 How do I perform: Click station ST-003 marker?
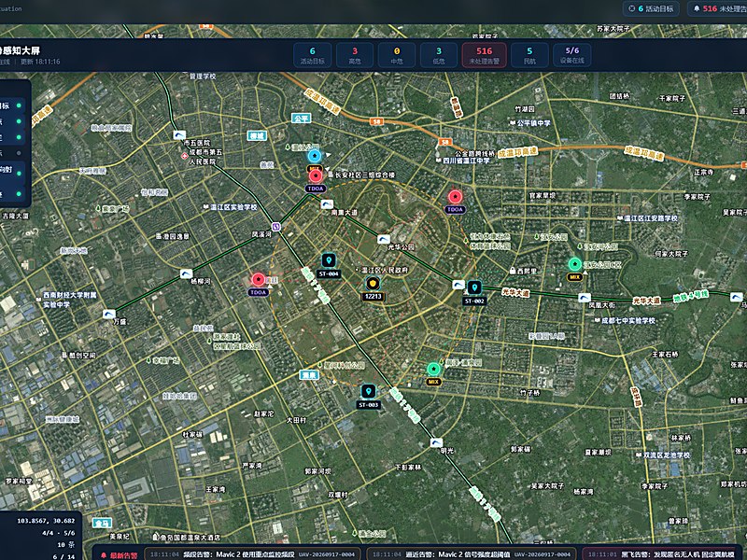(368, 391)
